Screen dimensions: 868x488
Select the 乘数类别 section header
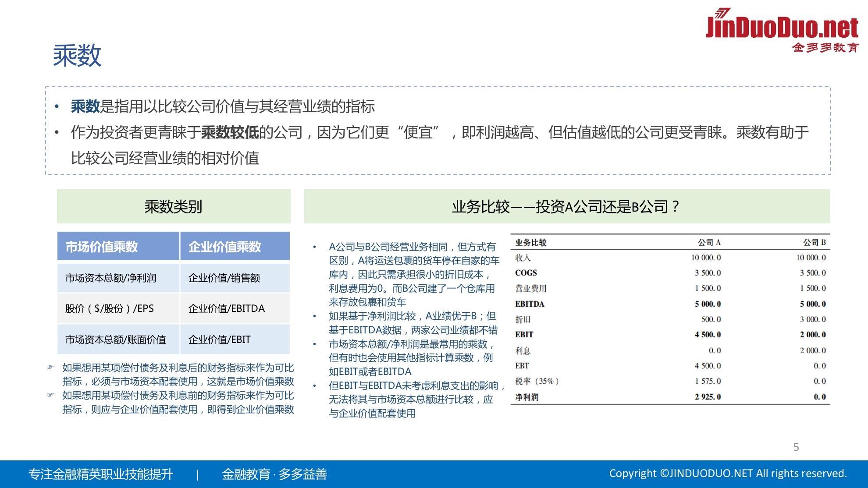click(174, 206)
